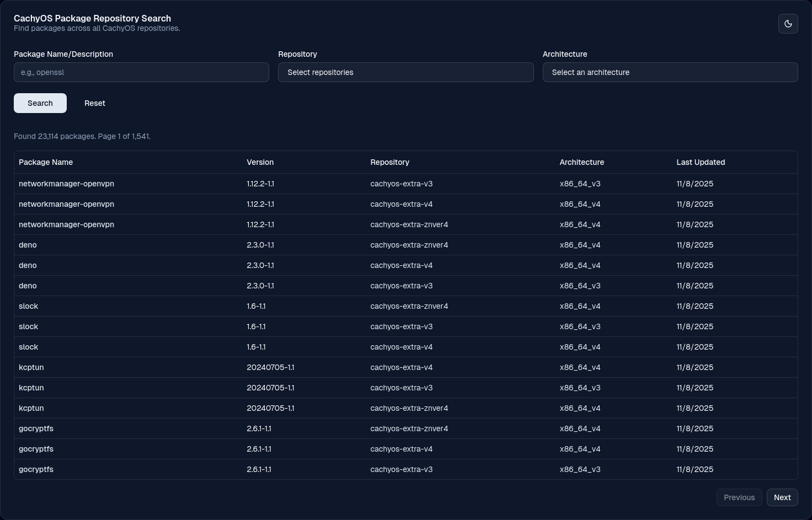Click the deno row in cachyos-extra-v3
Screen dimensions: 812x520
pos(28,286)
